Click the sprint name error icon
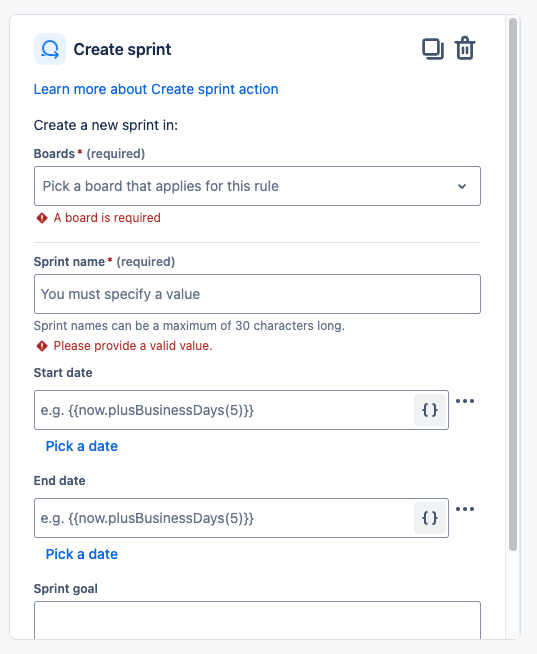This screenshot has width=537, height=654. click(x=42, y=346)
